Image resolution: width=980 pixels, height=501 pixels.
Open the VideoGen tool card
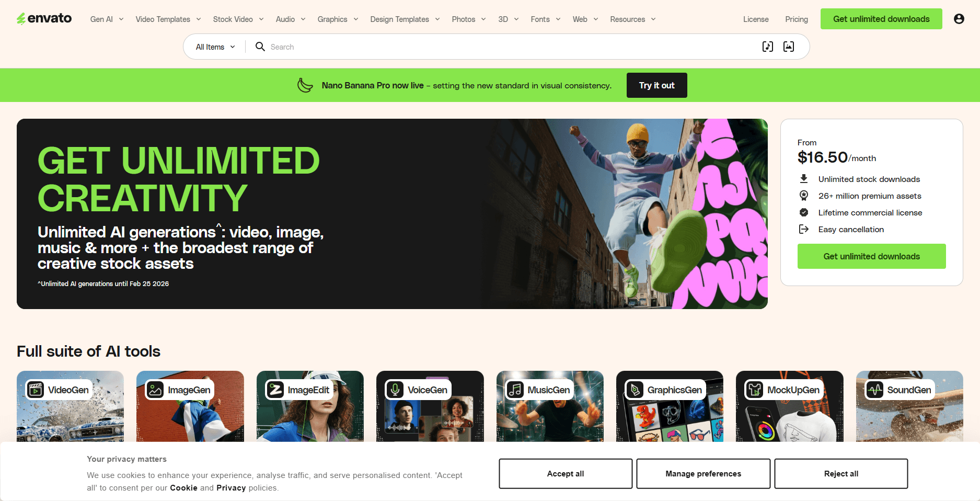click(x=71, y=406)
